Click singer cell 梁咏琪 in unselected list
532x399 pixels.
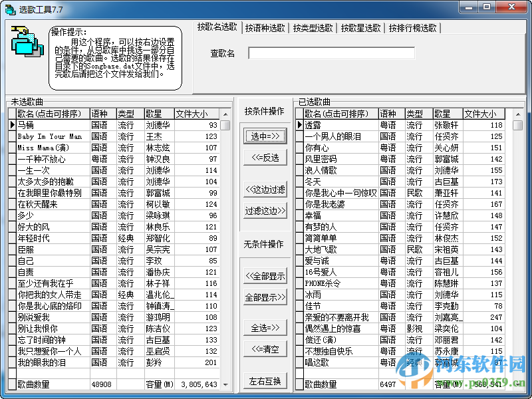159,215
